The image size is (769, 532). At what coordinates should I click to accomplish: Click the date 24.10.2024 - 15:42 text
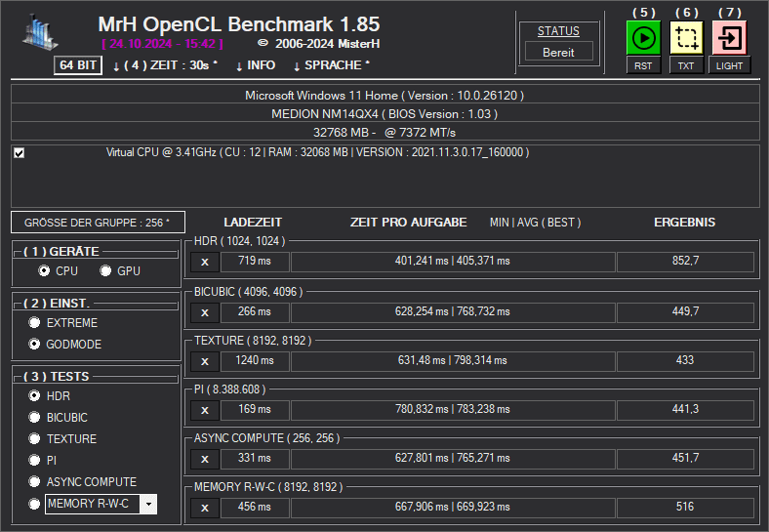(163, 44)
